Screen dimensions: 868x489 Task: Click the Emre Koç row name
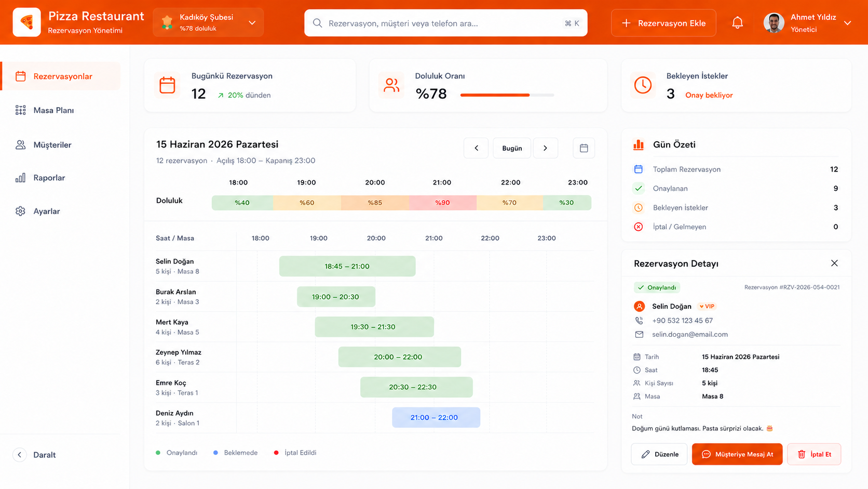(171, 383)
